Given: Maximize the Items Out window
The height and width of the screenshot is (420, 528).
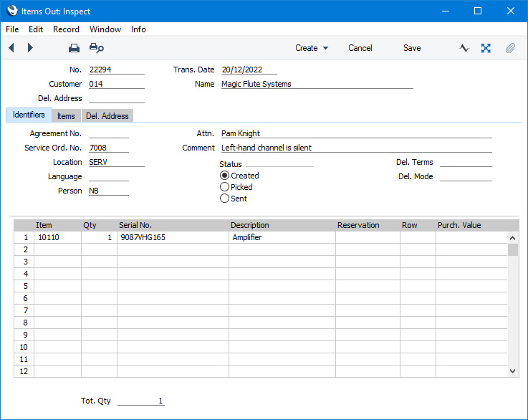Looking at the screenshot, I should (478, 11).
